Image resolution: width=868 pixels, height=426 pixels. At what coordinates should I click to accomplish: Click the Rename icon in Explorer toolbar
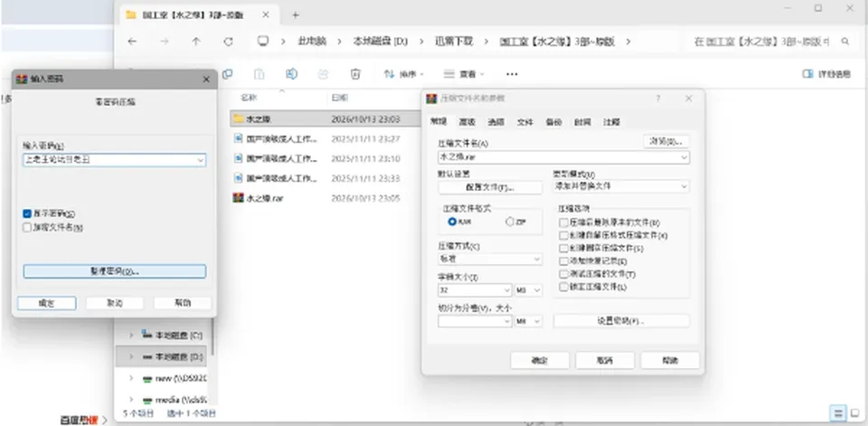(x=292, y=73)
